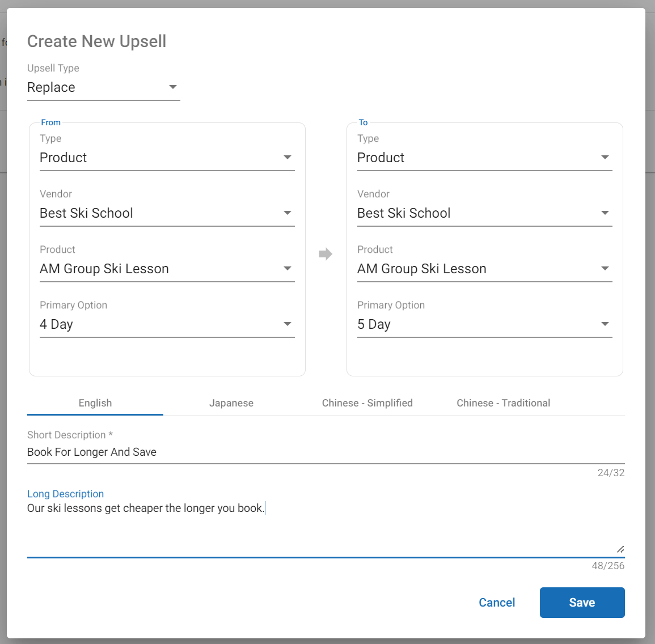The height and width of the screenshot is (644, 655).
Task: Click the gray arrow between From and To
Action: (326, 254)
